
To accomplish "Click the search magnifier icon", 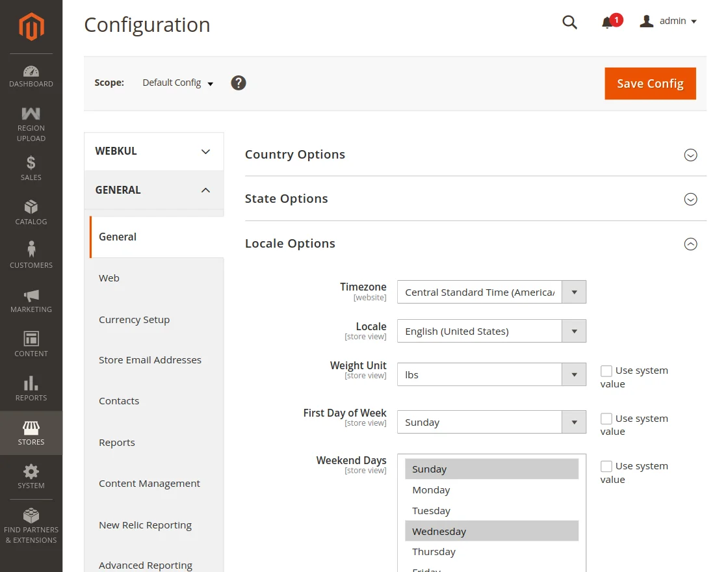I will [569, 22].
